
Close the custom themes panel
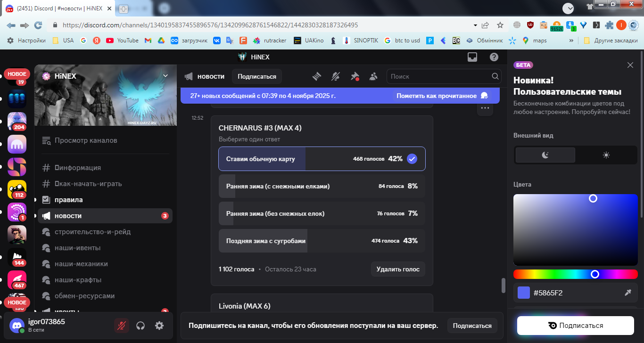tap(630, 65)
